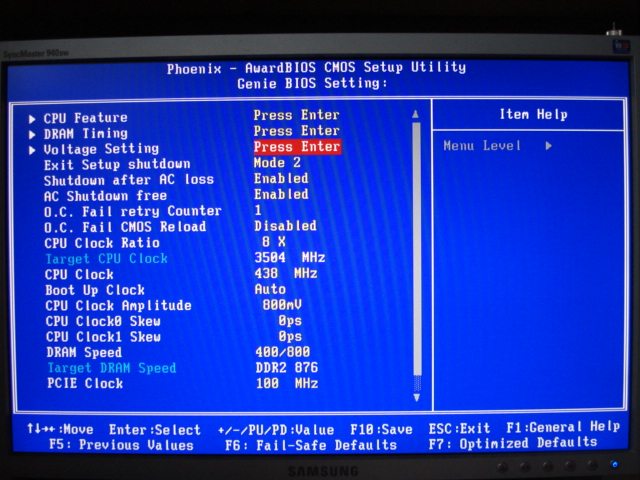The image size is (640, 480).
Task: Change the CPU Clock0 Skew 0ps value
Action: [x=290, y=320]
